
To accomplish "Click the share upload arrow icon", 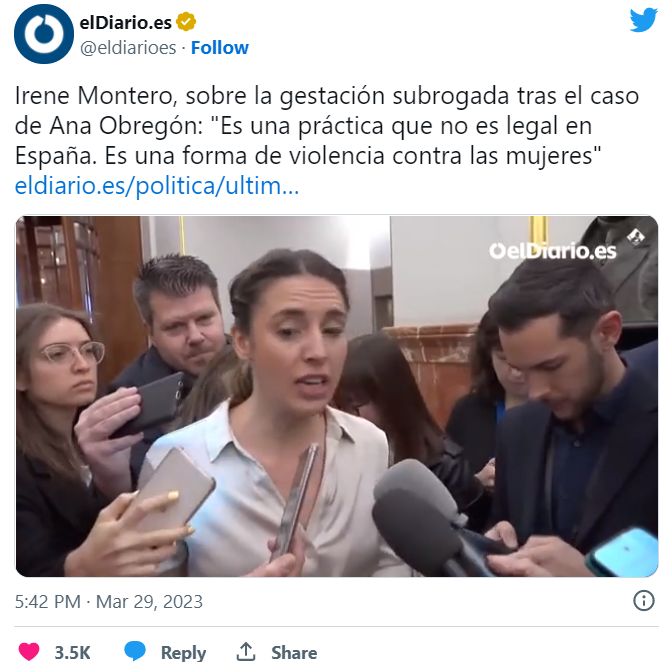I will [x=246, y=651].
